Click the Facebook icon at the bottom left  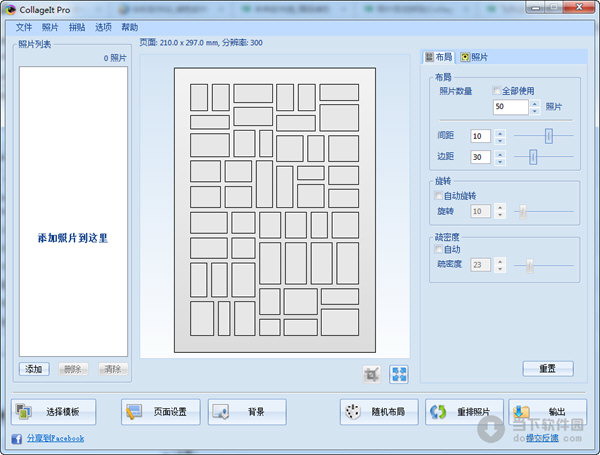[16, 439]
